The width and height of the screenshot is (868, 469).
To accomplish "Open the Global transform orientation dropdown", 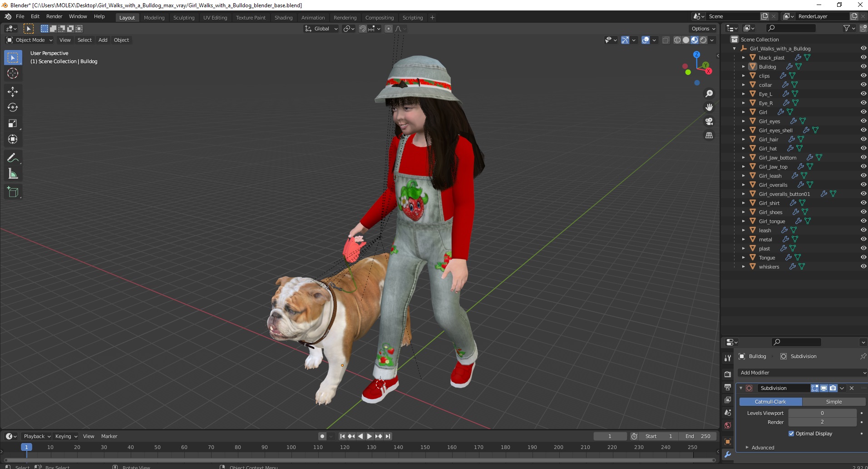I will [x=321, y=29].
